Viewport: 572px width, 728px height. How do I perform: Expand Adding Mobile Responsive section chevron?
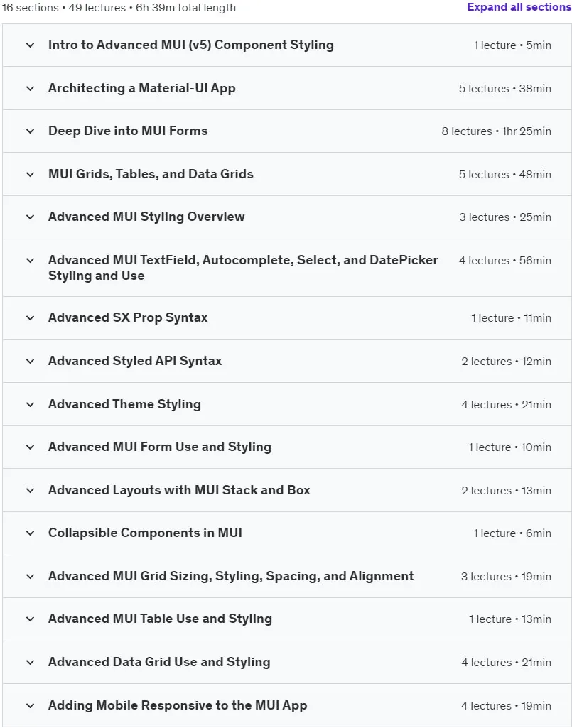(x=31, y=706)
